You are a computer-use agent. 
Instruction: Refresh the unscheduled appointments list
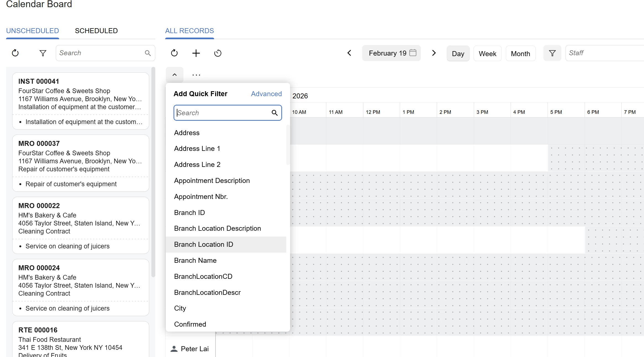coord(15,53)
